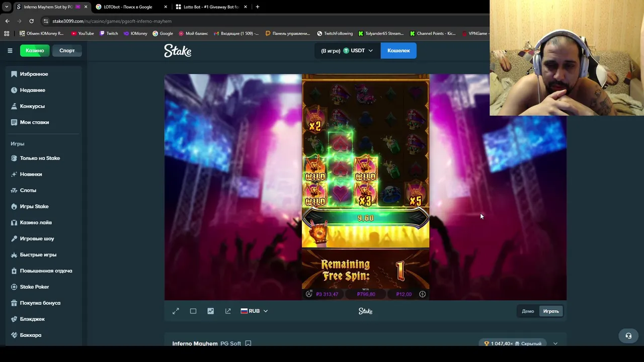
Task: Open Google bookmark
Action: (x=163, y=33)
